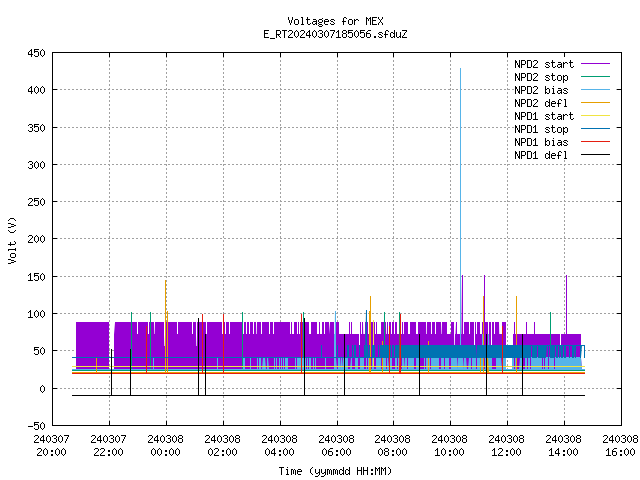Click the 'NPD2 start' legend label

[544, 64]
